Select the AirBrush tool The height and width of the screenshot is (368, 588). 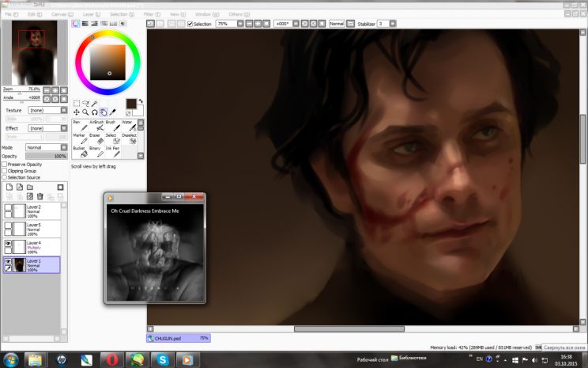coord(96,126)
